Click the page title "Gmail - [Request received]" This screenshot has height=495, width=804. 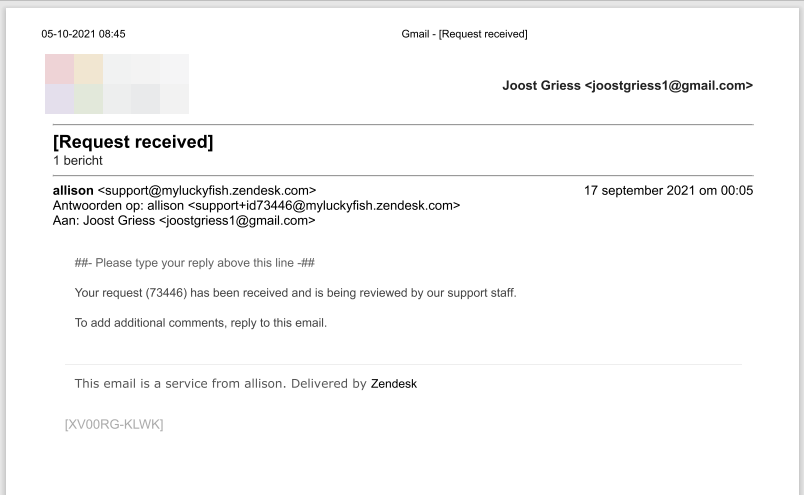464,34
